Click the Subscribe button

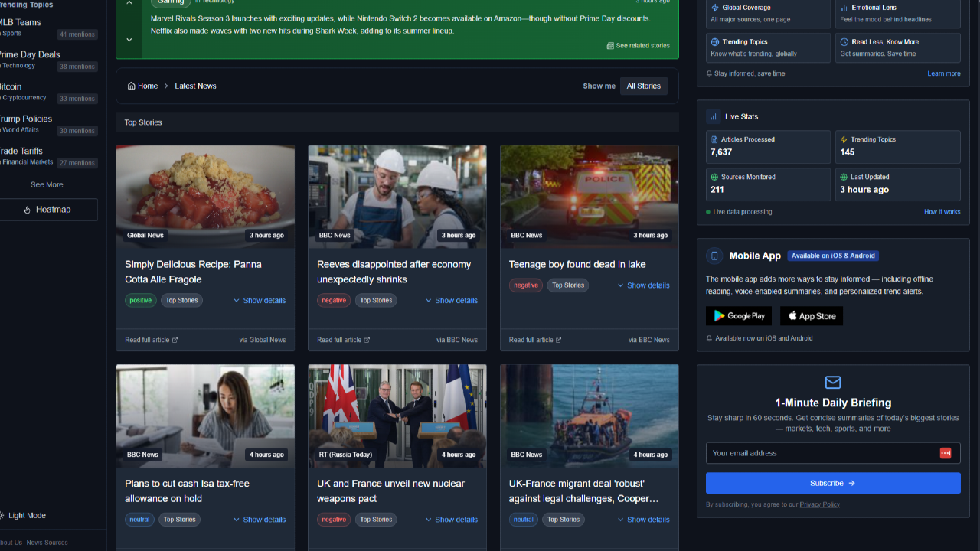pos(833,483)
